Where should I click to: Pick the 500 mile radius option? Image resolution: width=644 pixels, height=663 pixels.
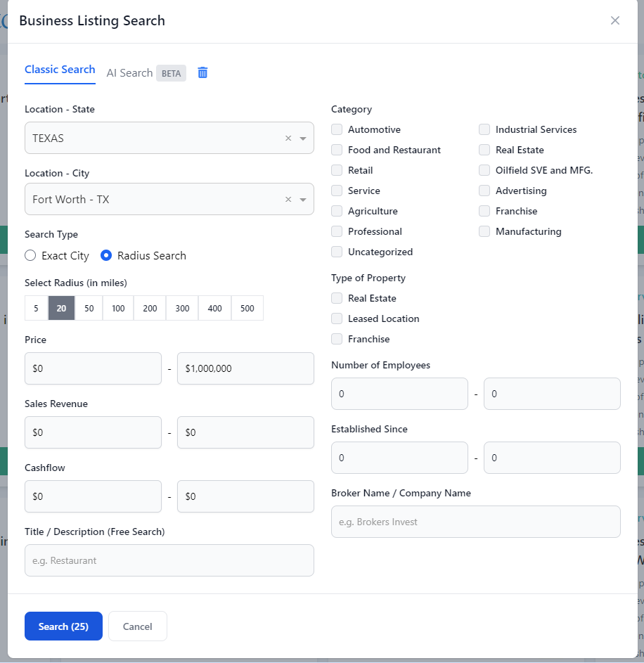click(x=247, y=309)
